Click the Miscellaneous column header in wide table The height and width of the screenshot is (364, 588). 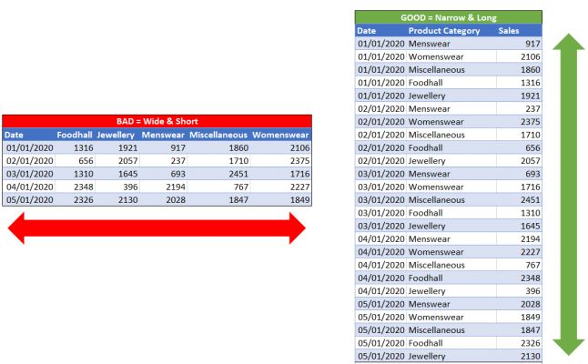click(x=218, y=135)
